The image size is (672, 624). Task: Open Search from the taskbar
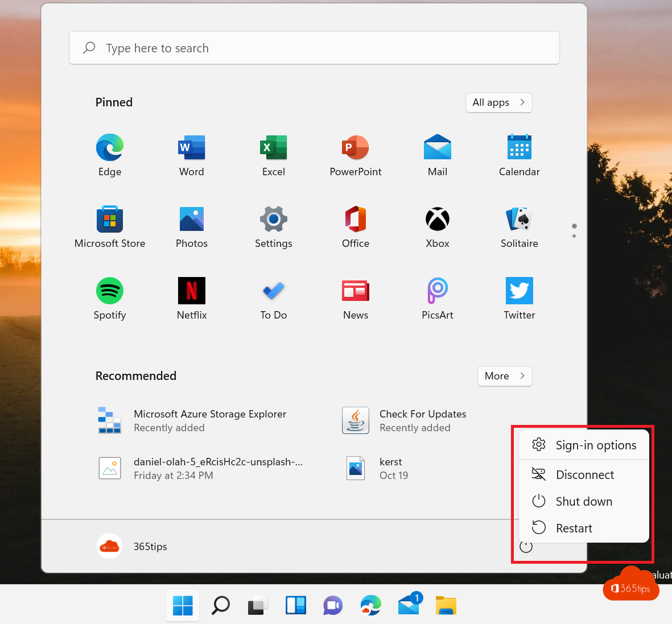[221, 605]
